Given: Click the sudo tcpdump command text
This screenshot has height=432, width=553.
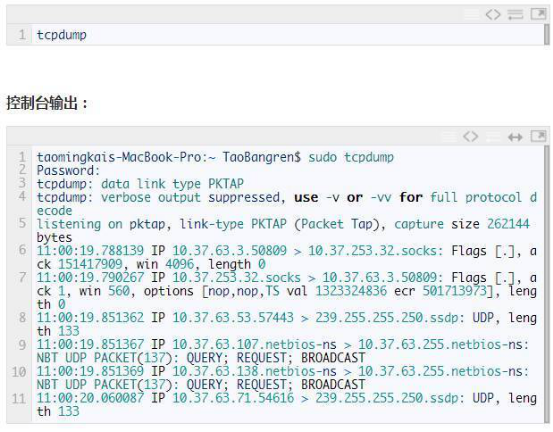Looking at the screenshot, I should pyautogui.click(x=351, y=157).
